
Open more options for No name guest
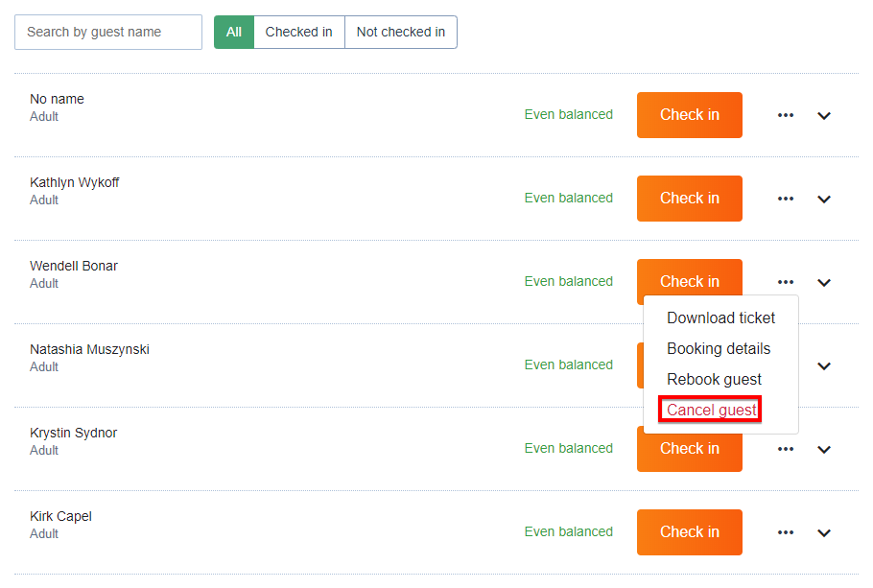point(786,115)
